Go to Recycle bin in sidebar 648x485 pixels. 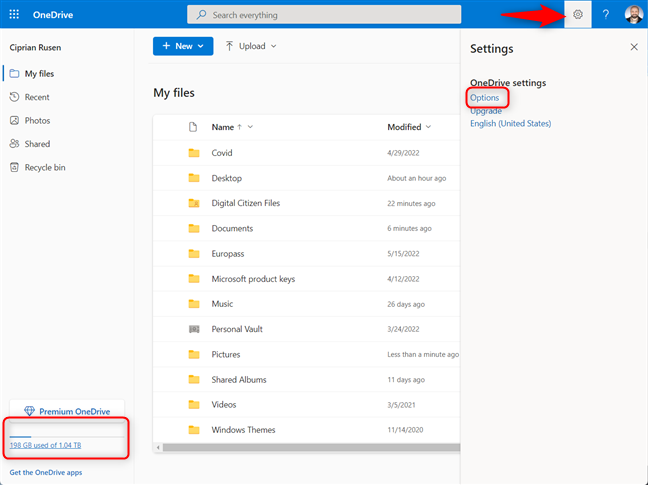click(45, 167)
